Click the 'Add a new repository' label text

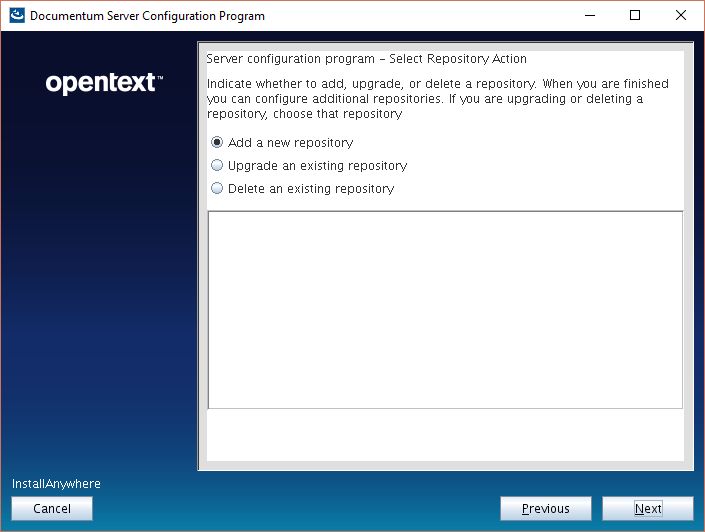point(290,143)
